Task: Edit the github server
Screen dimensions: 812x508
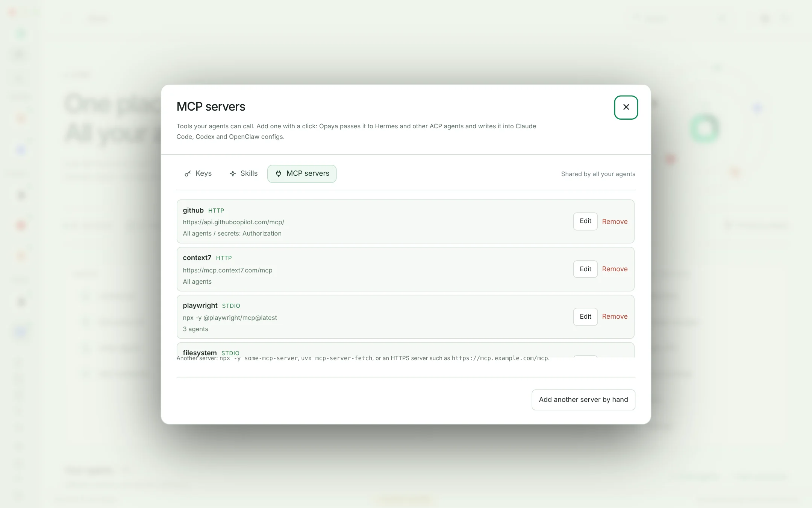Action: pyautogui.click(x=585, y=221)
